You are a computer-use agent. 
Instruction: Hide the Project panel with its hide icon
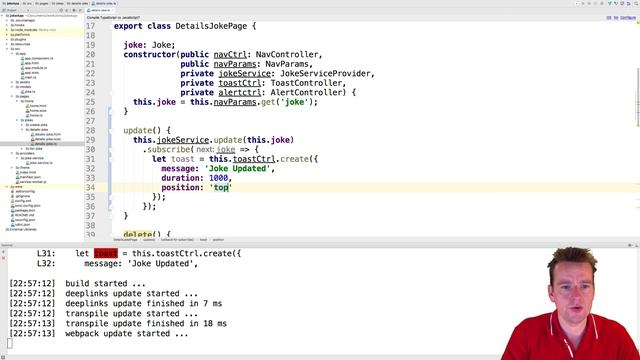(80, 10)
